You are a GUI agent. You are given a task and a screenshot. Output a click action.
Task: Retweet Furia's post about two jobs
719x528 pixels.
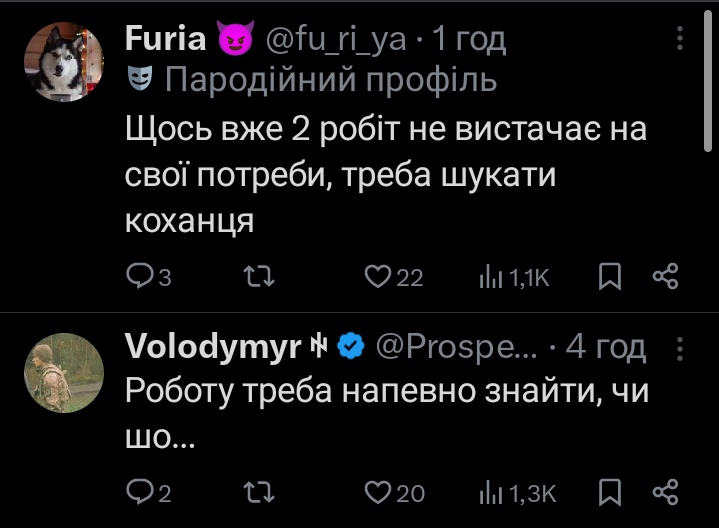(x=259, y=277)
